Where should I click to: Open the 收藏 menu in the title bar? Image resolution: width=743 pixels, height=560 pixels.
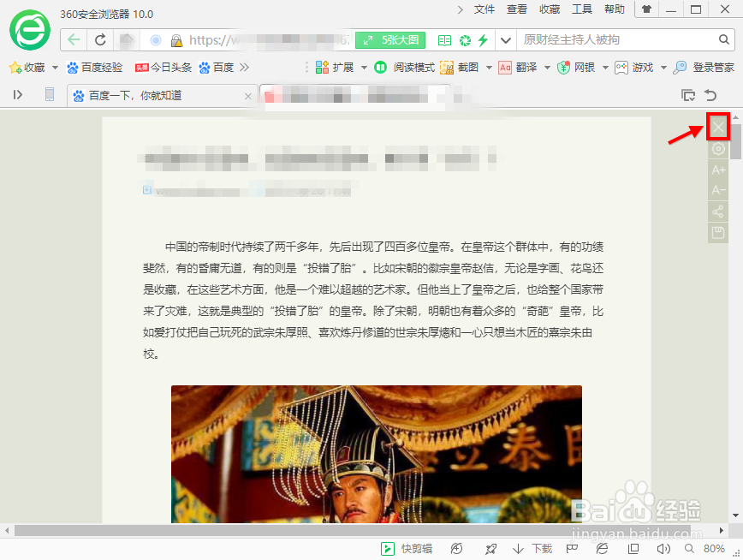550,9
